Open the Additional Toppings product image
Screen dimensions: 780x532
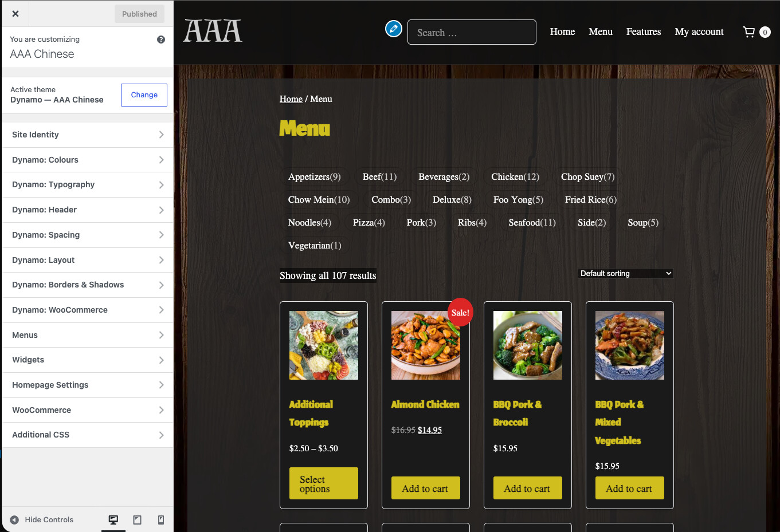(x=324, y=345)
